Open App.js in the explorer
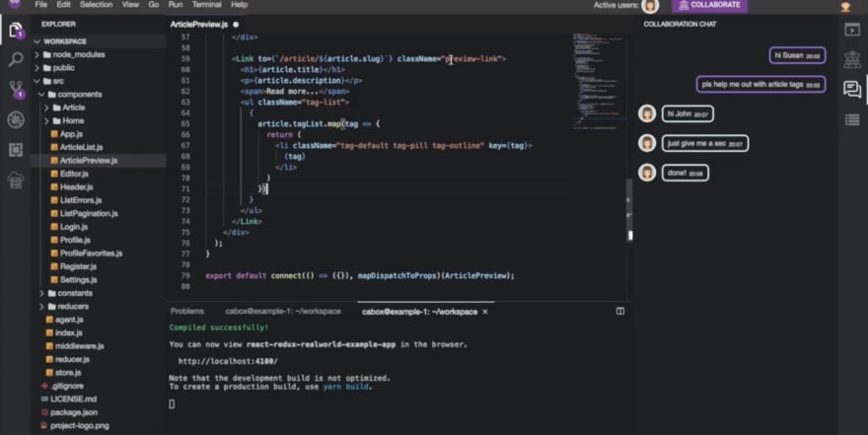 coord(71,134)
